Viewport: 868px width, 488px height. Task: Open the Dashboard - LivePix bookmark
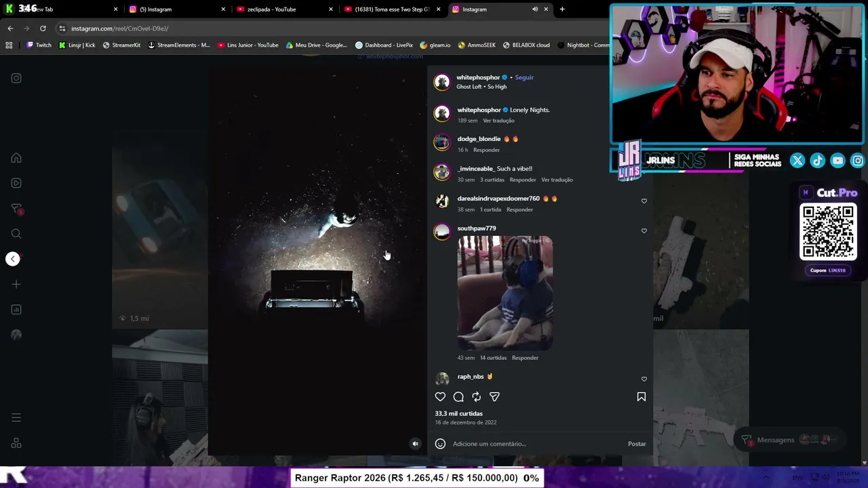pos(384,45)
